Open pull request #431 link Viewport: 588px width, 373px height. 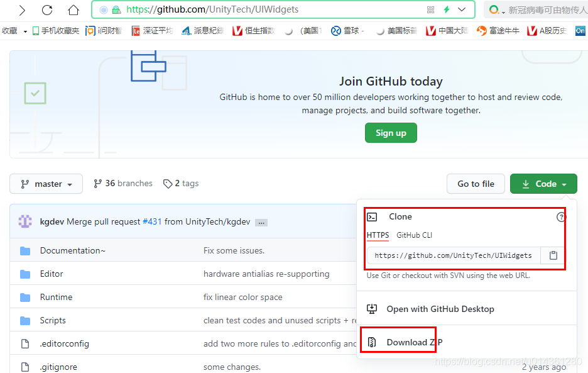click(152, 221)
